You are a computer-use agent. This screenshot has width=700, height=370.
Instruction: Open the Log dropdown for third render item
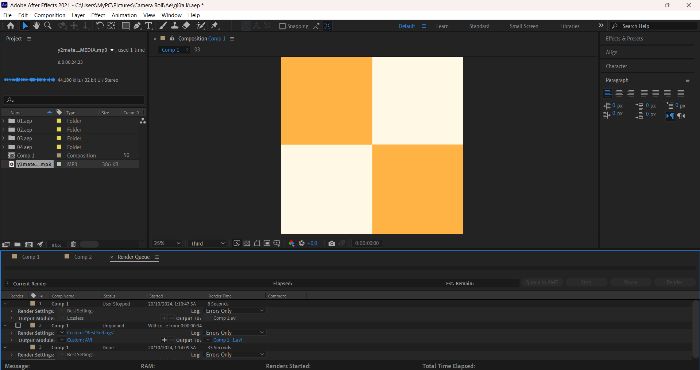point(234,355)
